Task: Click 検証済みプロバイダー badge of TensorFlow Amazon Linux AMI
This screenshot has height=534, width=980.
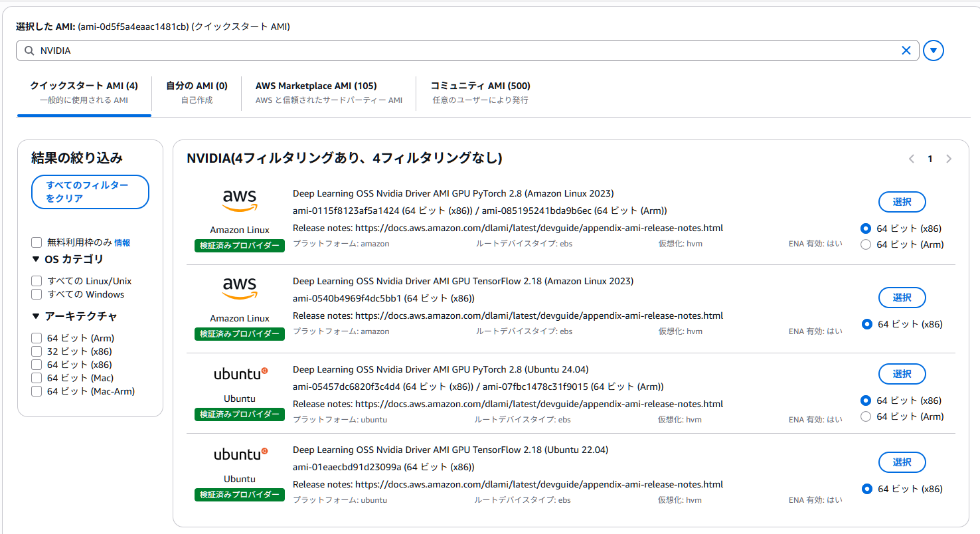Action: [x=240, y=334]
